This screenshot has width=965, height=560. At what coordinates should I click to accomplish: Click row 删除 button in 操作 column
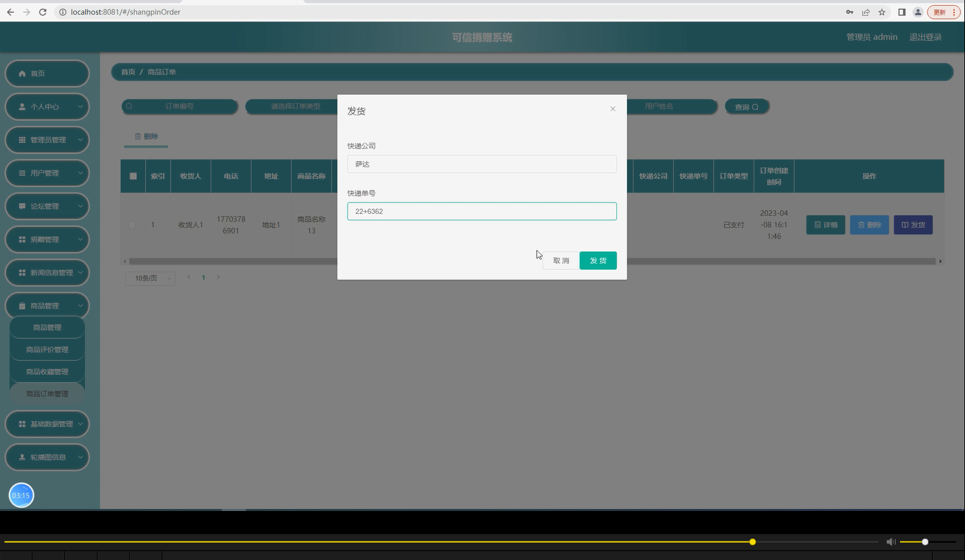tap(870, 225)
